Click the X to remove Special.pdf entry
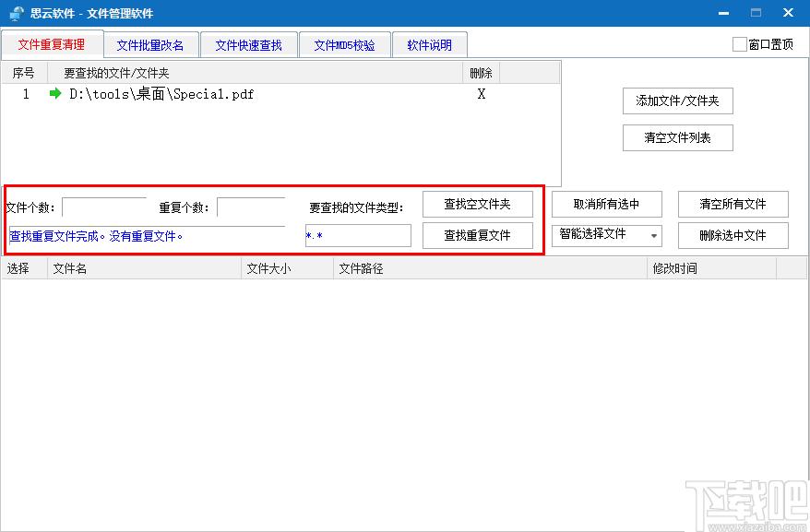 pos(481,94)
